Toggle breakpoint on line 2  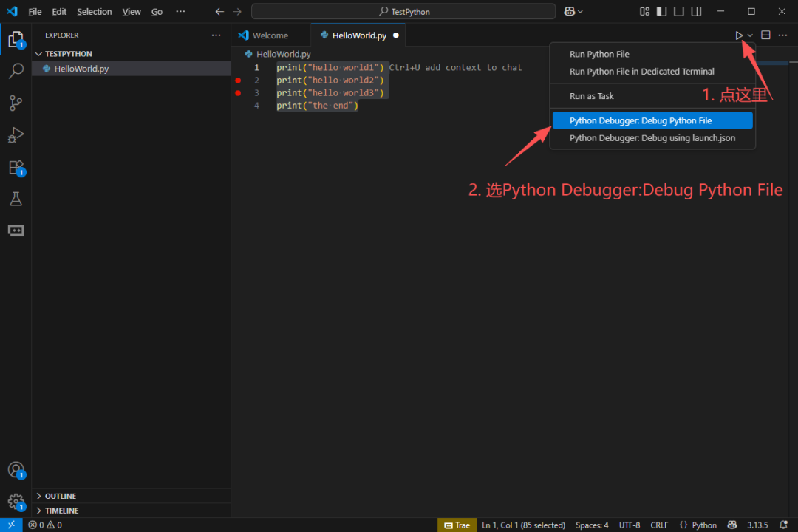(x=238, y=81)
